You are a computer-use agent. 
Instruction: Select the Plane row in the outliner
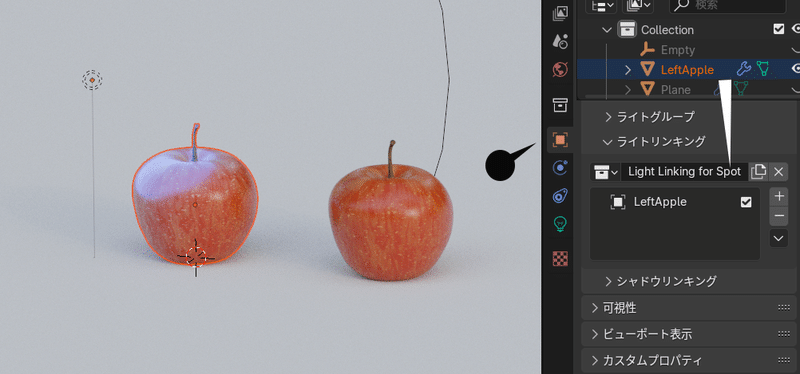(688, 89)
